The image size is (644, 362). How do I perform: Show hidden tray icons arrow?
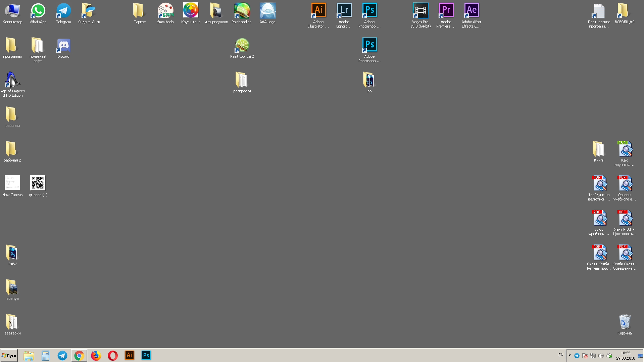pos(569,355)
